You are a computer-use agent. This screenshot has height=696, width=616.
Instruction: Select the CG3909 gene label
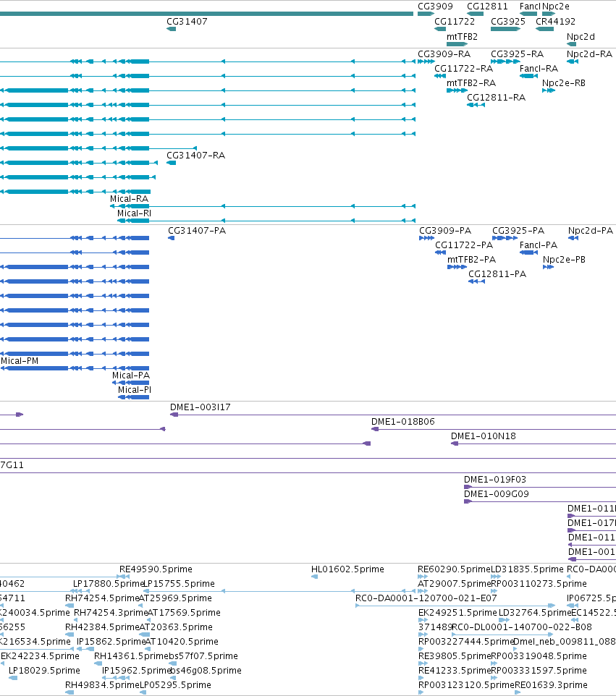(x=435, y=7)
